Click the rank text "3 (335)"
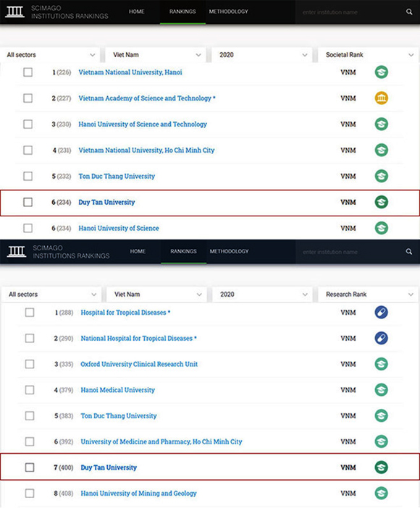Screen dimensions: 420x508 pos(64,364)
